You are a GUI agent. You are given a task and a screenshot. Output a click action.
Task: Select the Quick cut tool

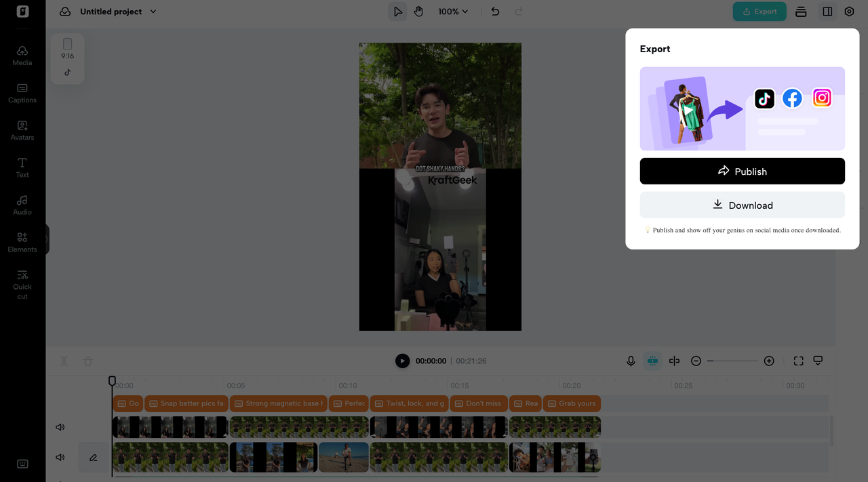[x=22, y=281]
